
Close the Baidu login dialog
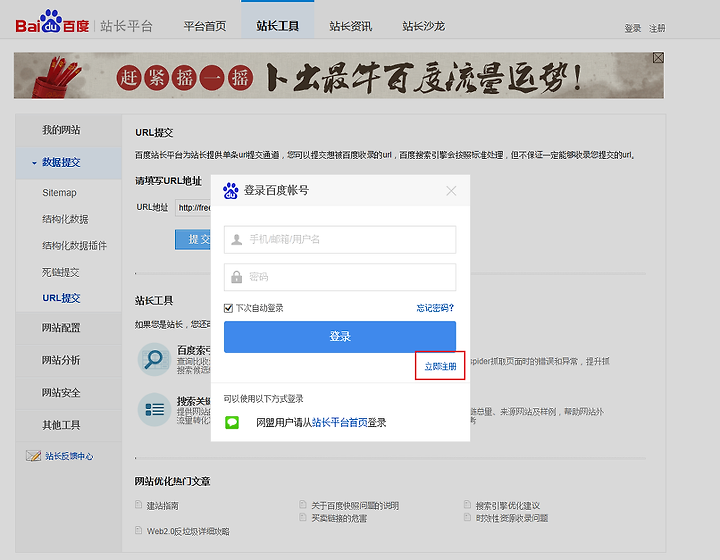(x=451, y=190)
